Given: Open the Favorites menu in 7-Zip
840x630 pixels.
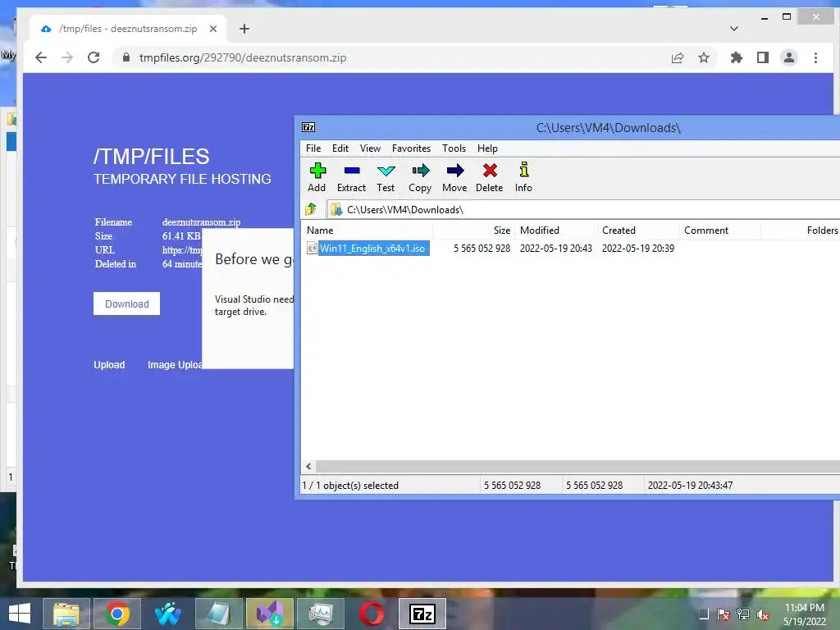Looking at the screenshot, I should point(412,148).
